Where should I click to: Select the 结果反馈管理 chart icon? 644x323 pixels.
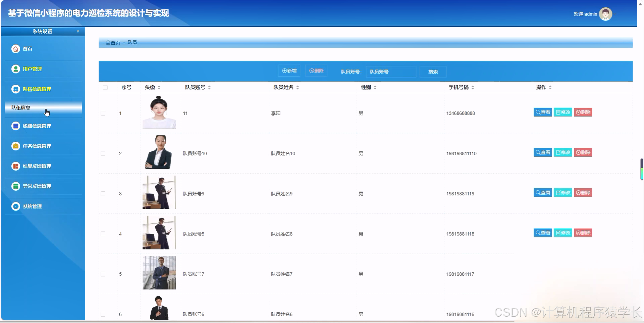[16, 166]
